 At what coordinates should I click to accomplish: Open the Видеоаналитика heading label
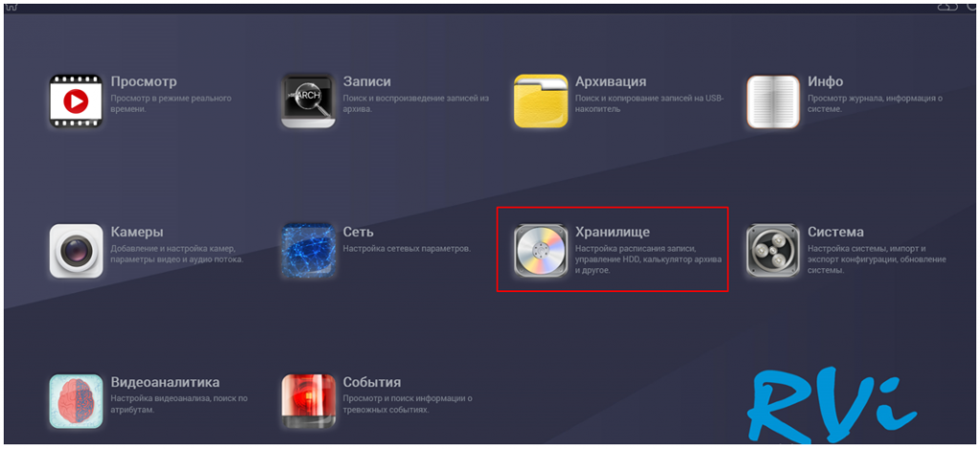point(165,382)
